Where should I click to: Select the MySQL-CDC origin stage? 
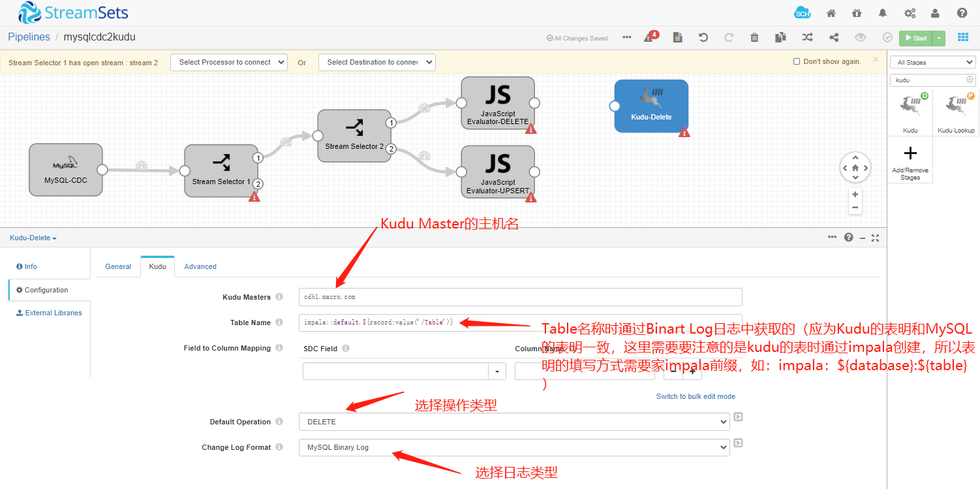[x=66, y=170]
